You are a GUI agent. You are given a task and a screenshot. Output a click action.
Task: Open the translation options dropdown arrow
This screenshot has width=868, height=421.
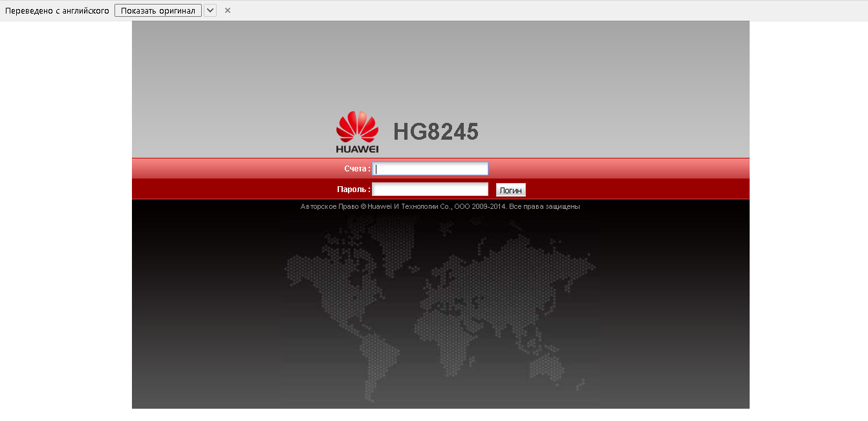coord(210,10)
